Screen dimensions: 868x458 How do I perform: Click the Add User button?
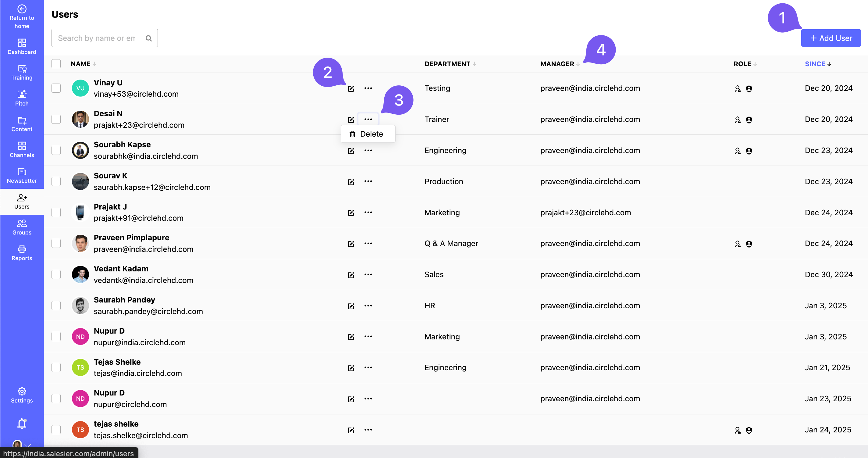(831, 38)
